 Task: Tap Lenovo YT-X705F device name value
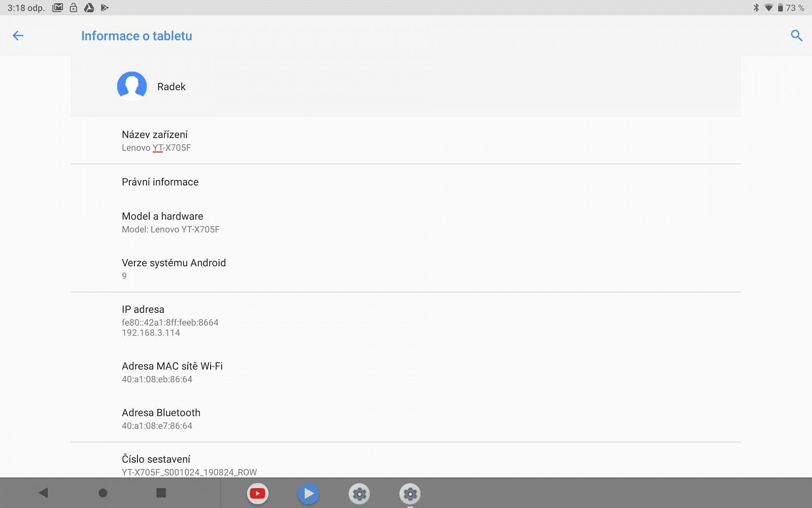click(x=156, y=148)
